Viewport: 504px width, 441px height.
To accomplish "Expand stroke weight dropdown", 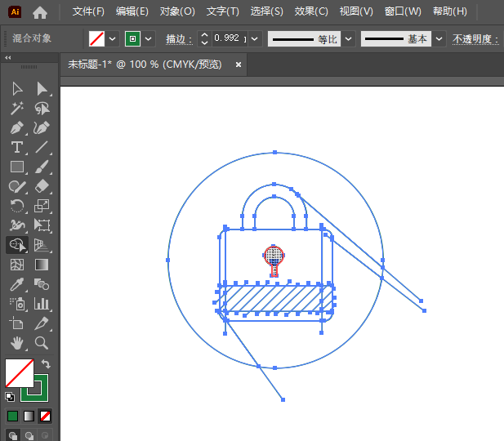I will click(255, 39).
